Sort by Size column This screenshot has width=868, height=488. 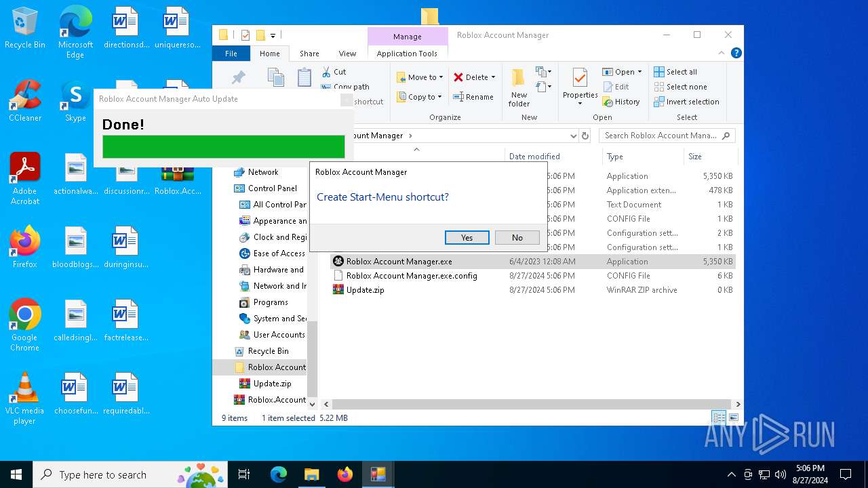695,157
